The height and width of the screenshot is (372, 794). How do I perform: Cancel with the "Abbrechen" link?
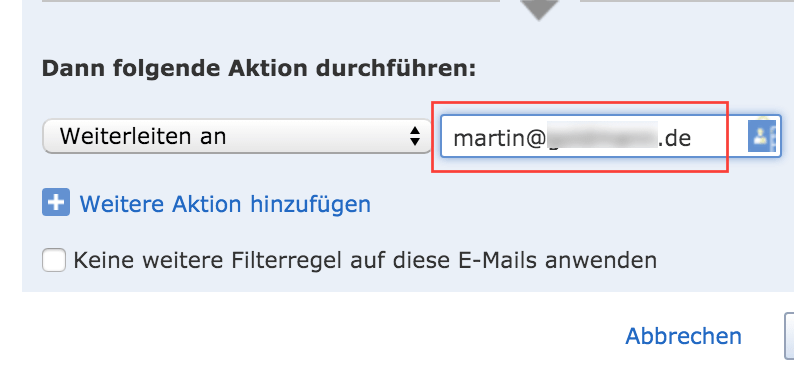point(683,336)
